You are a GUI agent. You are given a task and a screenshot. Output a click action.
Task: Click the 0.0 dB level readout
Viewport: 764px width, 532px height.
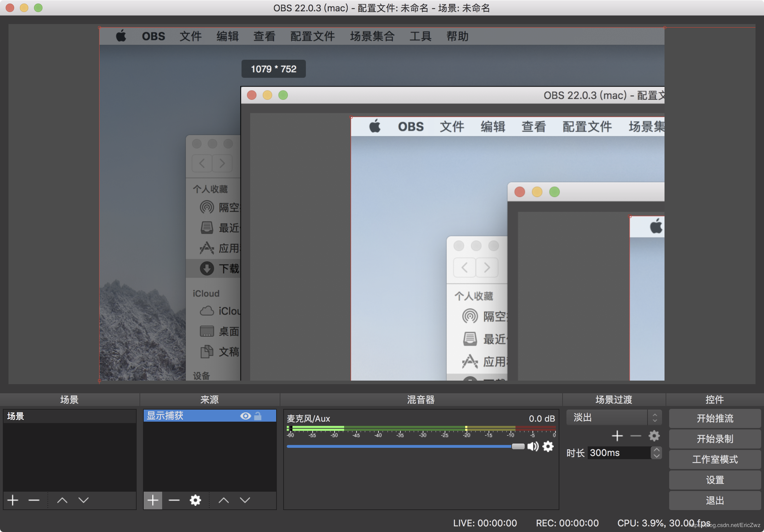(542, 419)
